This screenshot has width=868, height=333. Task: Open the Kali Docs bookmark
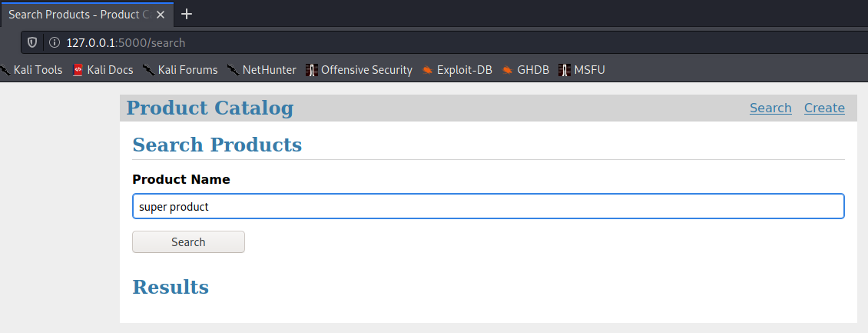tap(103, 70)
